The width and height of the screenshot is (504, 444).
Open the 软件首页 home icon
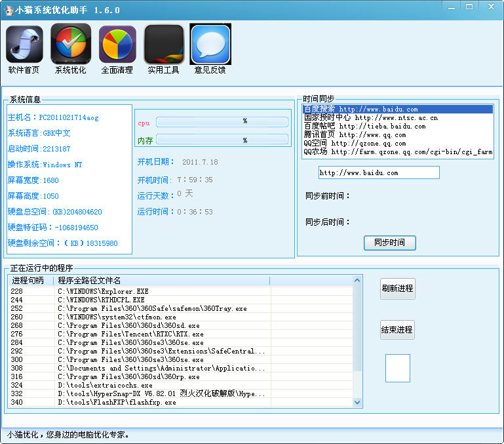(24, 45)
